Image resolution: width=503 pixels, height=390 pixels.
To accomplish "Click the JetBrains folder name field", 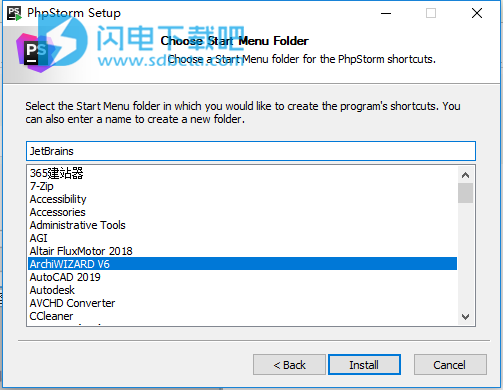I will (x=251, y=151).
